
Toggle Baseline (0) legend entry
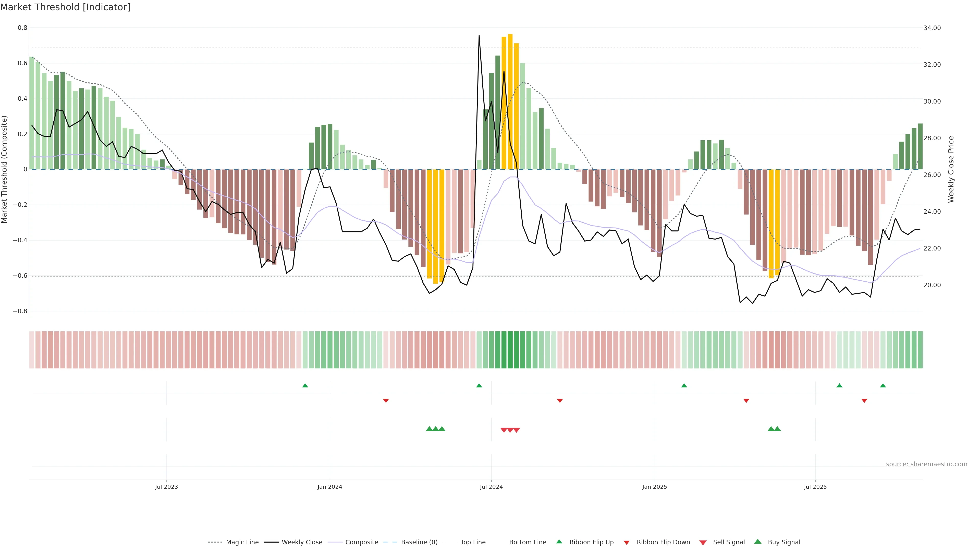(419, 542)
